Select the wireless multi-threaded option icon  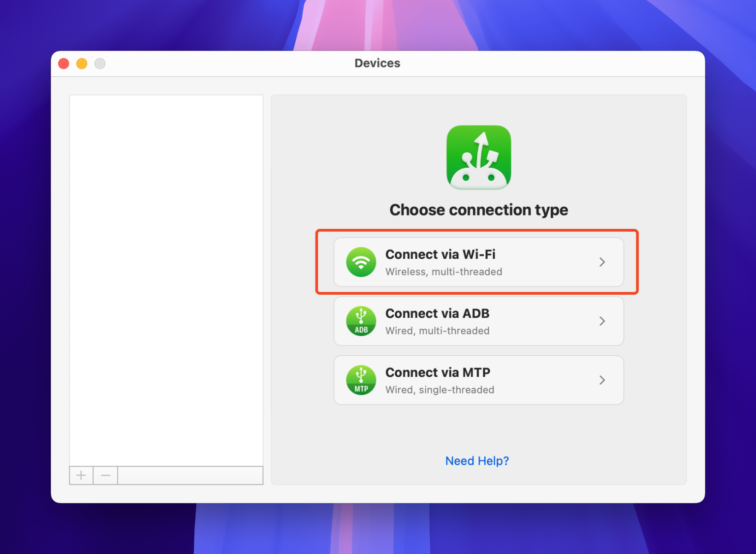click(361, 262)
